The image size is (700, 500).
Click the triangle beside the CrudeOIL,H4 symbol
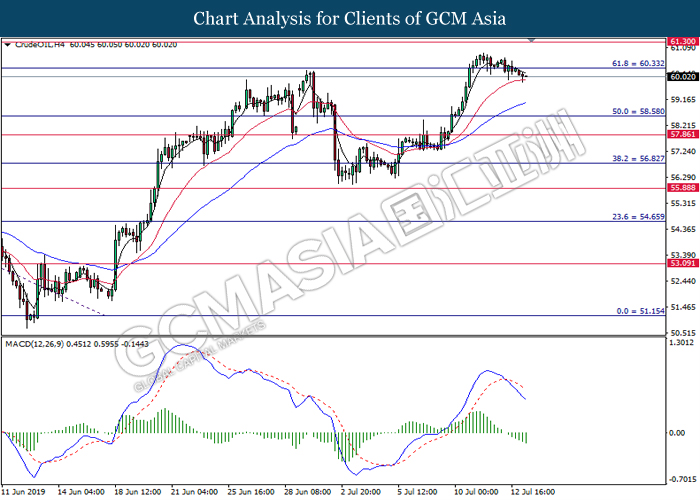[7, 45]
